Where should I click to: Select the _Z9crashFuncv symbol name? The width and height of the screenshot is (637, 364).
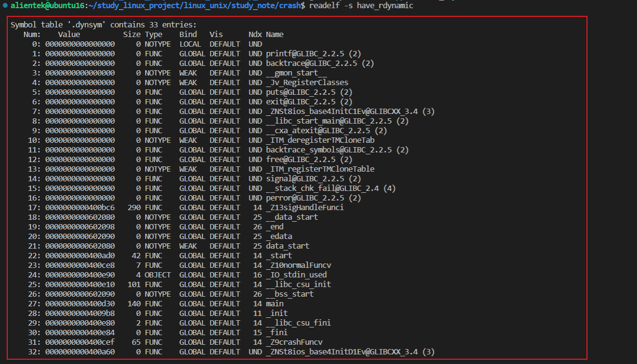[x=294, y=342]
